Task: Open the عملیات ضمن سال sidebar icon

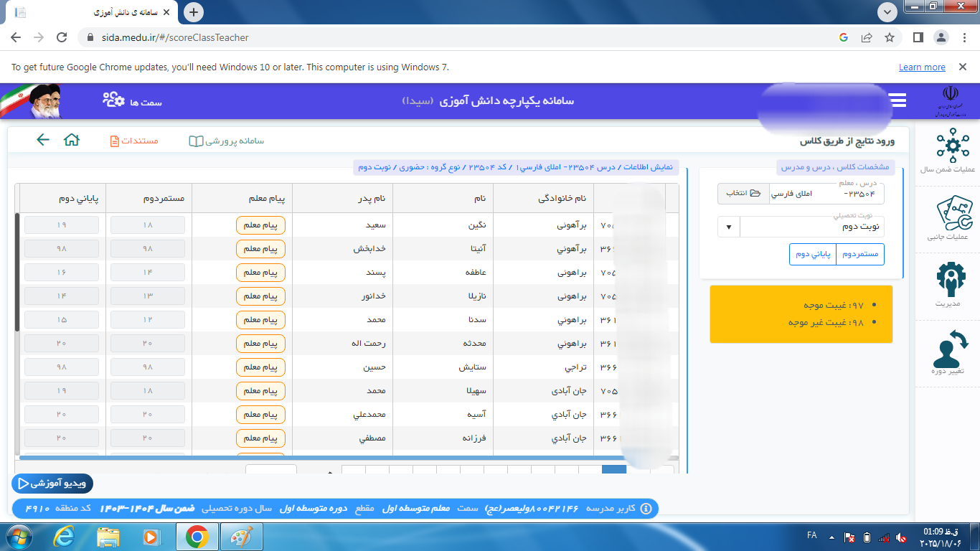Action: click(x=952, y=146)
